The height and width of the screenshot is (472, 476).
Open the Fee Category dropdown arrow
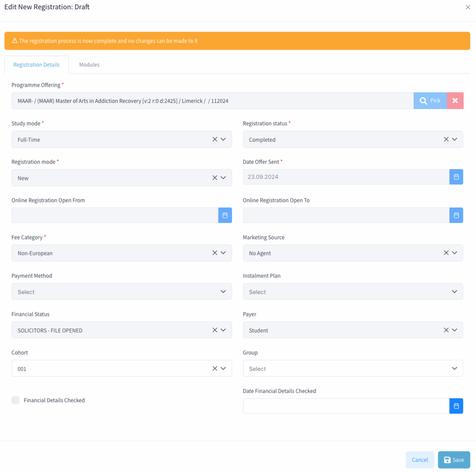click(x=223, y=253)
